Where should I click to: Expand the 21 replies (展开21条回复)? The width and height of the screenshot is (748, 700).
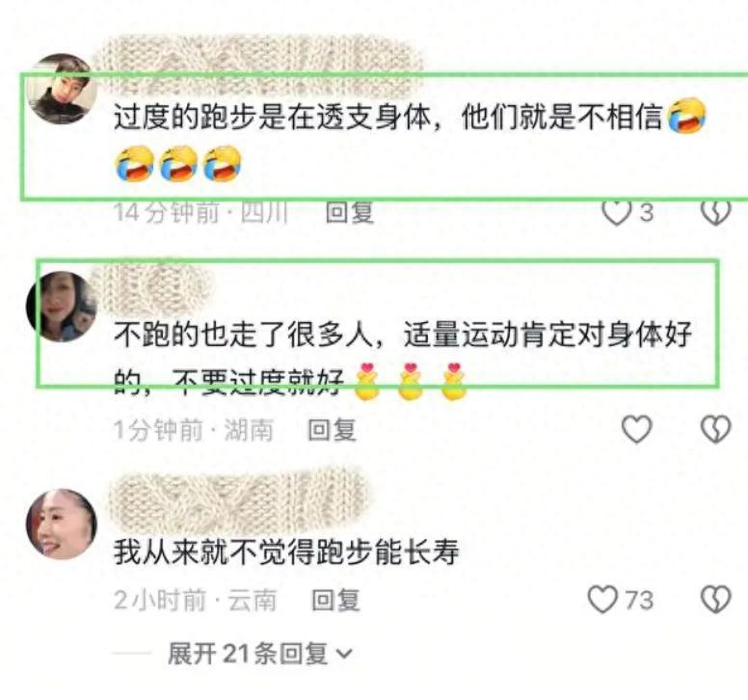tap(260, 654)
